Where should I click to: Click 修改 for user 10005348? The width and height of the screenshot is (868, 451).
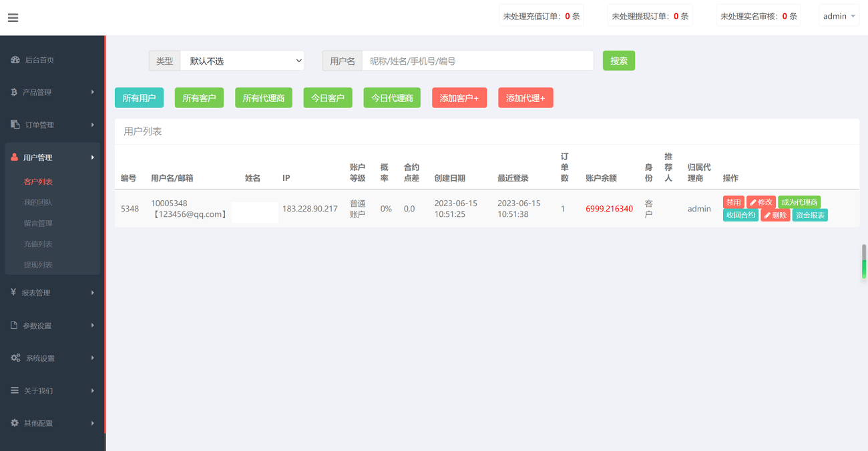761,202
